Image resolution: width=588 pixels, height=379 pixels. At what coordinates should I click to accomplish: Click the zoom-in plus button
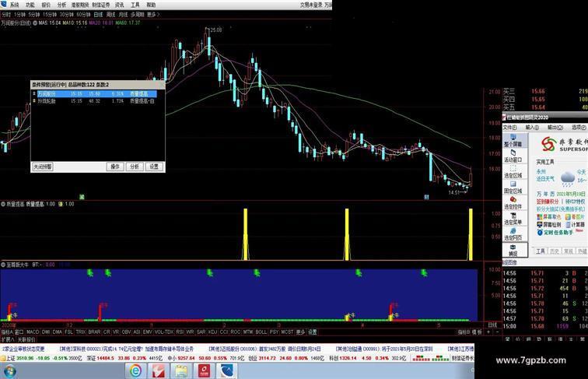pos(488,332)
